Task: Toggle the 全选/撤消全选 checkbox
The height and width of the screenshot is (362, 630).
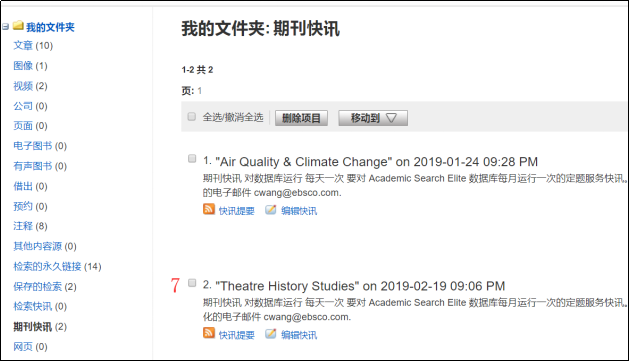Action: pos(192,117)
